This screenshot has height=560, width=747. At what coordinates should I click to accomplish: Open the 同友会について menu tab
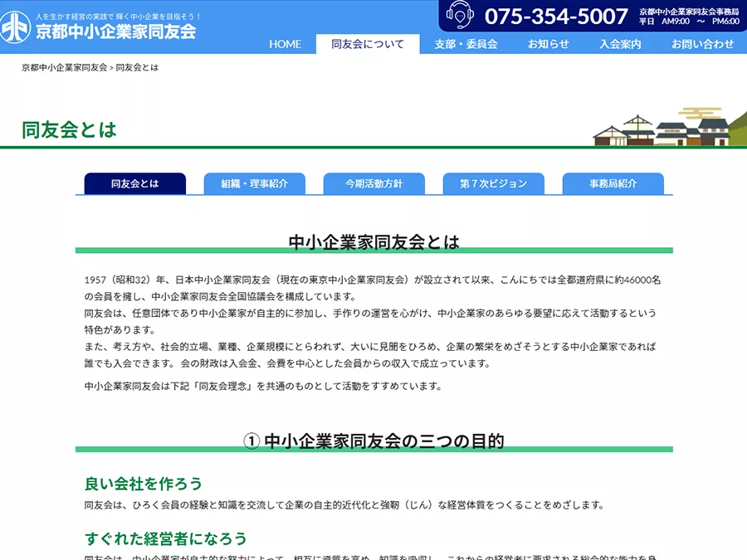pos(368,44)
